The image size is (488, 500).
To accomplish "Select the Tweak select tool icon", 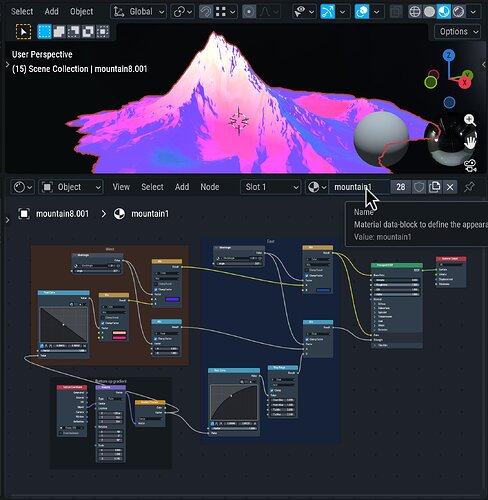I will pyautogui.click(x=23, y=32).
